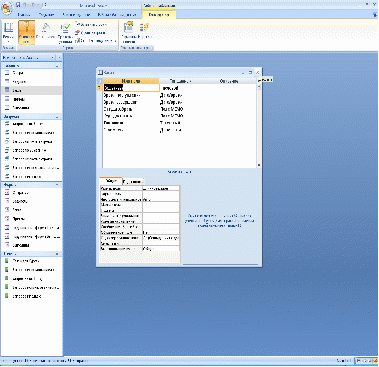Click the help icon at ribbon's right end

point(376,15)
